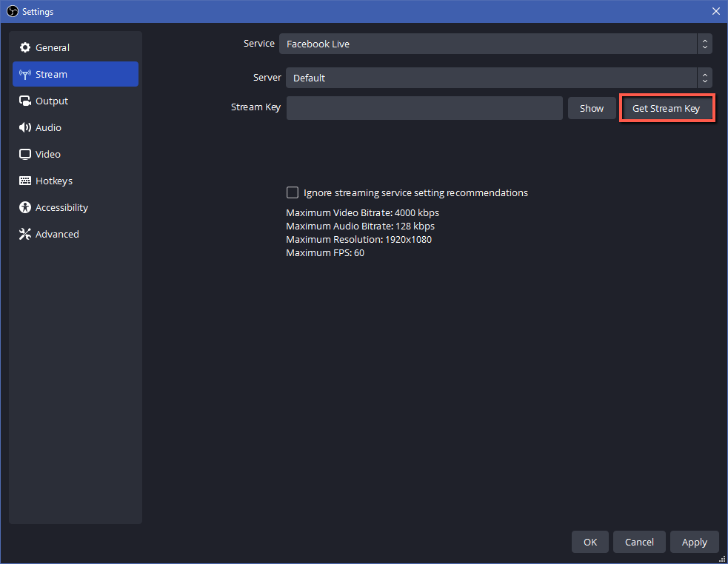
Task: Click inside the Stream Key field
Action: click(424, 108)
